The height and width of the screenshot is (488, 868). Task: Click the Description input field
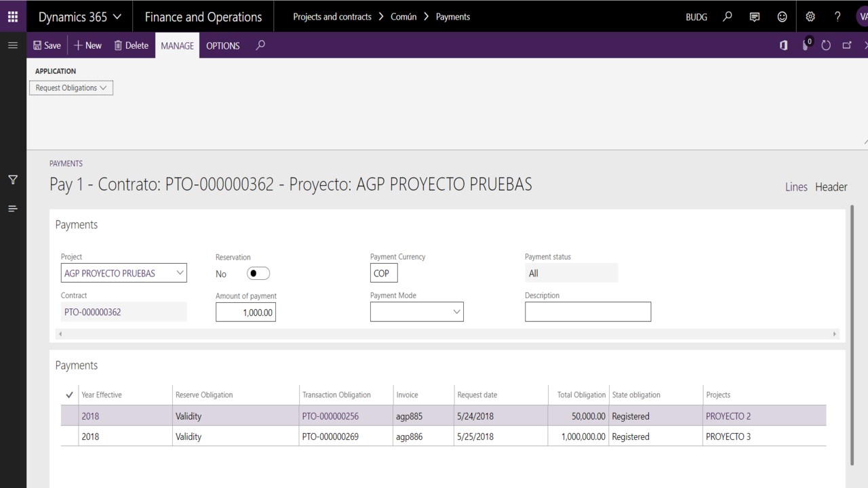(588, 312)
